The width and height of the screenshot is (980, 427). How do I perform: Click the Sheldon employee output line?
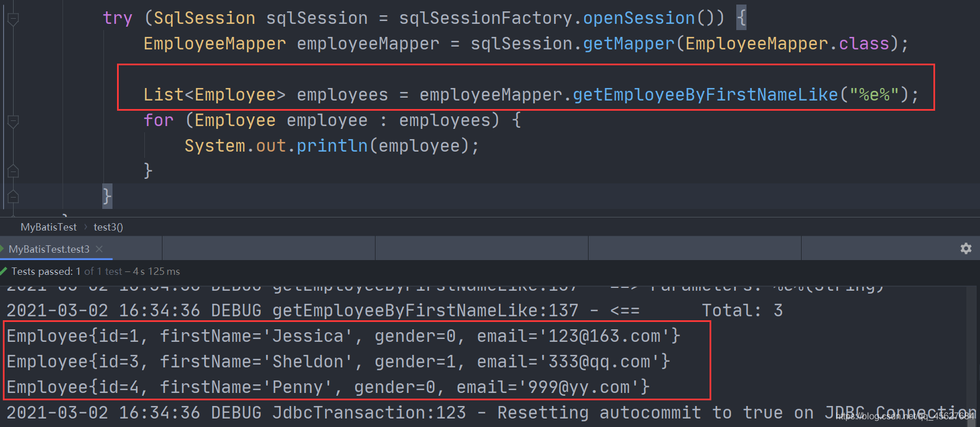339,362
